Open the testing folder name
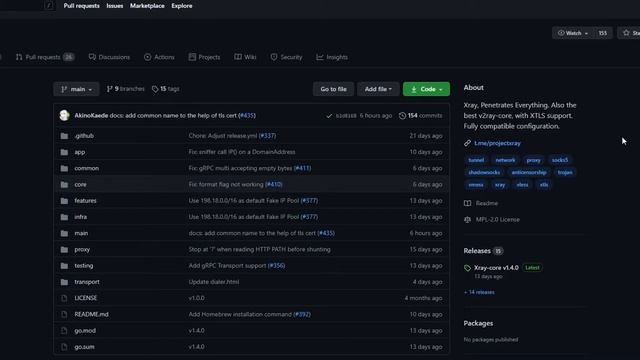640x360 pixels. pos(84,266)
